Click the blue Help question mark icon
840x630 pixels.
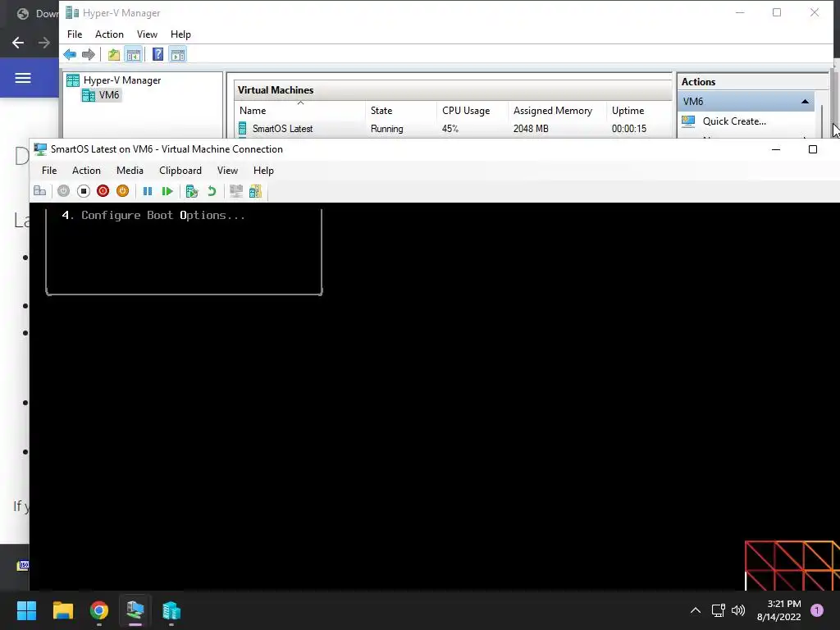(158, 54)
